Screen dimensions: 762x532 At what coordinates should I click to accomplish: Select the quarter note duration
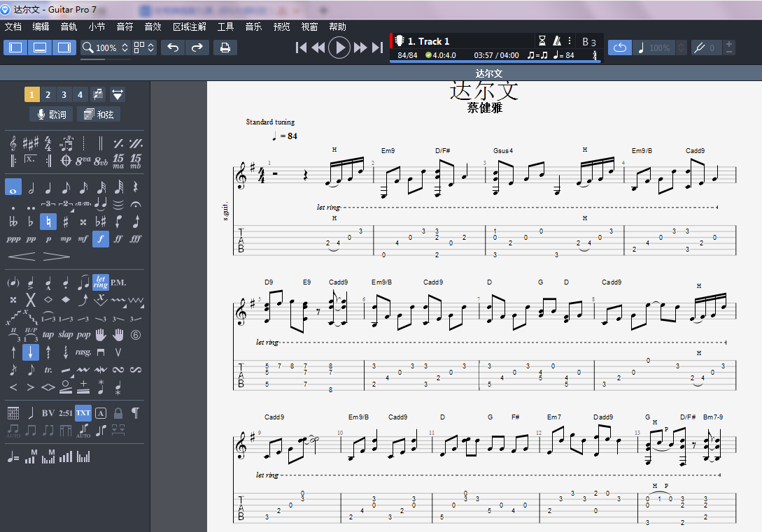coord(48,187)
